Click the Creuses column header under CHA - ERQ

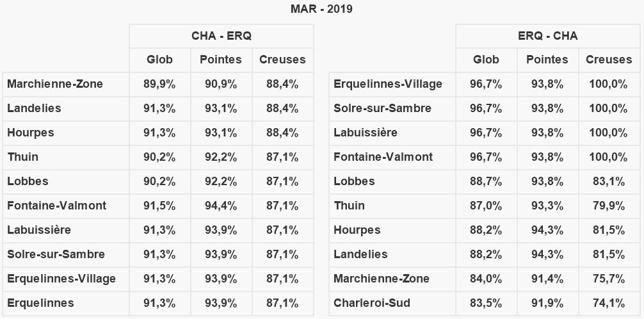(282, 60)
